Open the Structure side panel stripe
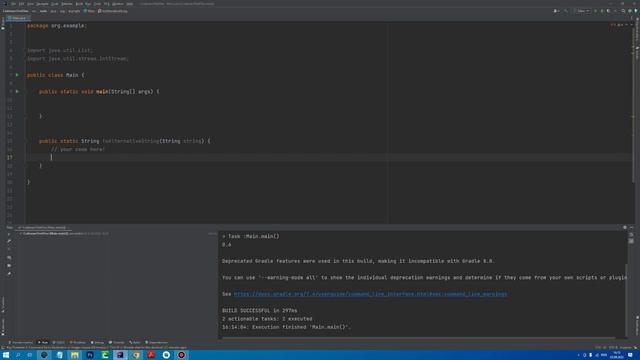The height and width of the screenshot is (360, 640). coord(3,304)
